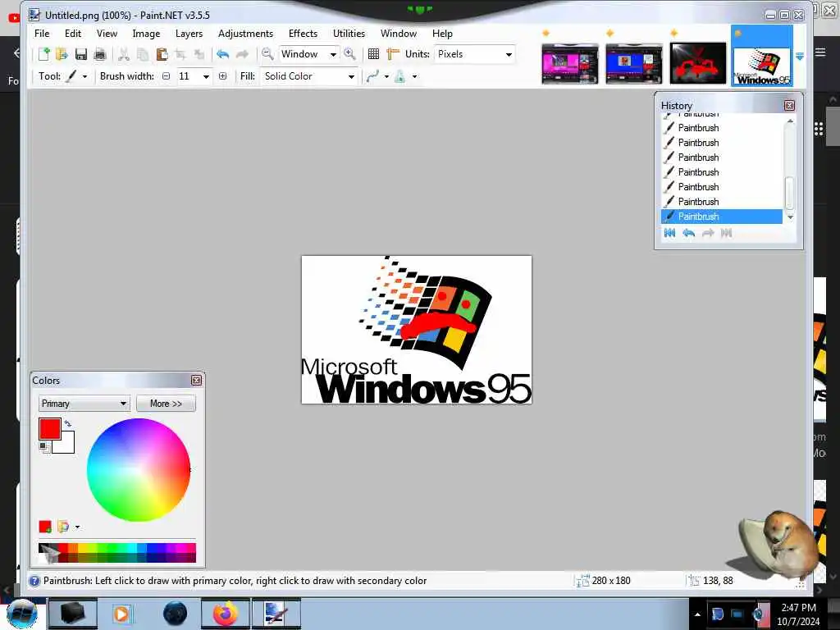Click the History Rewind icon
840x630 pixels.
click(x=669, y=232)
